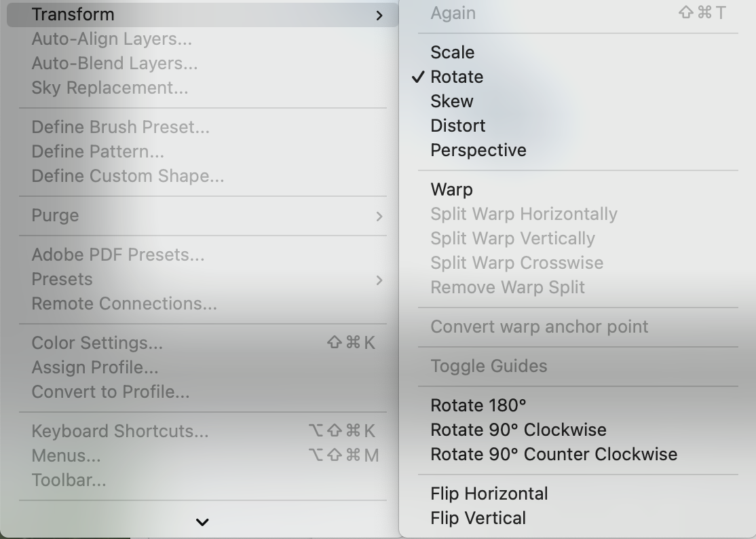The width and height of the screenshot is (756, 539).
Task: Choose Rotate 90° Clockwise
Action: [518, 430]
